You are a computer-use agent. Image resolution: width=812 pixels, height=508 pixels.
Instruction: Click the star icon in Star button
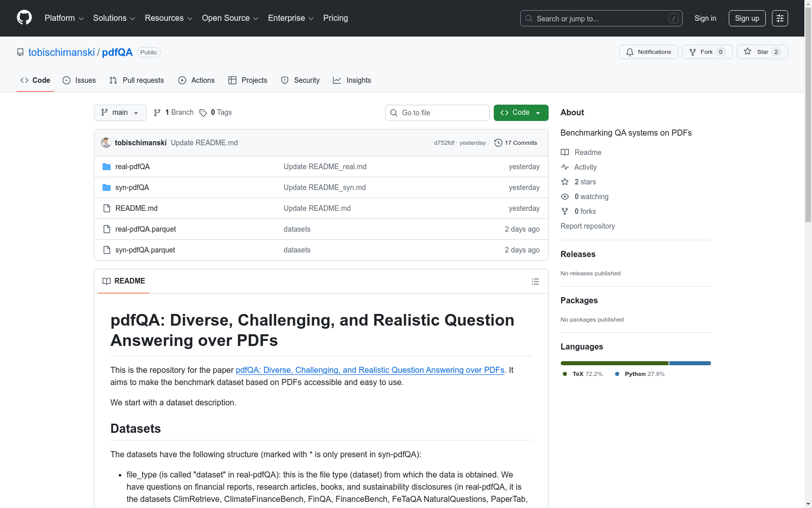coord(748,51)
